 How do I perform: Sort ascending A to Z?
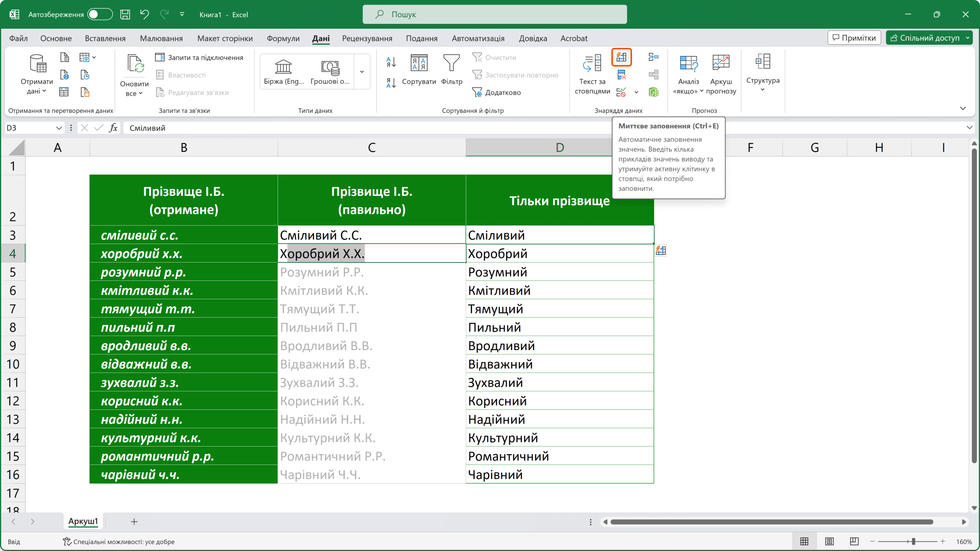click(x=391, y=62)
